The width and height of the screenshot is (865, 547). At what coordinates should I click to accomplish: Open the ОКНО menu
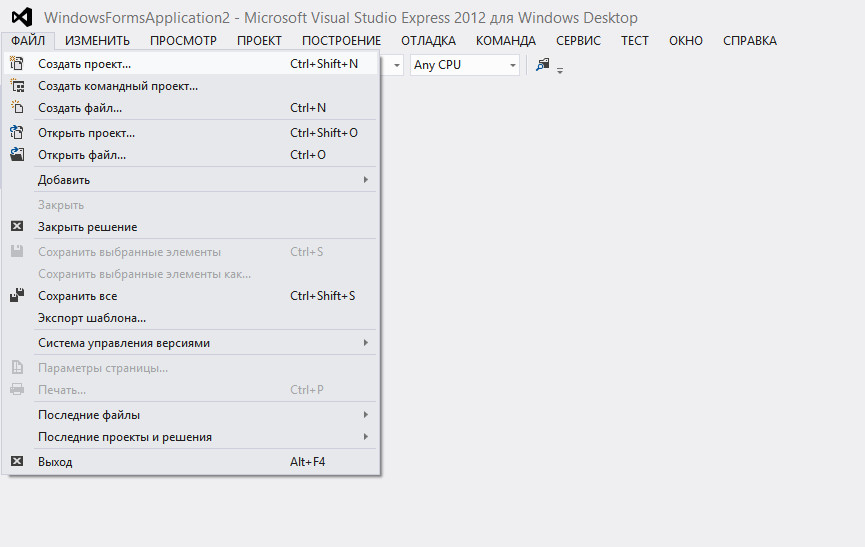pyautogui.click(x=686, y=40)
